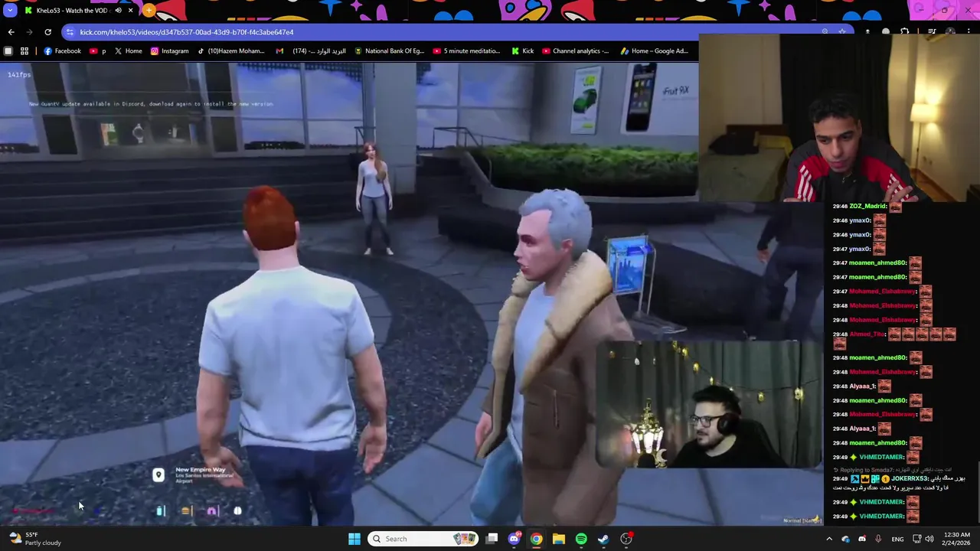Mute the KheLo53 tab audio

coord(118,11)
